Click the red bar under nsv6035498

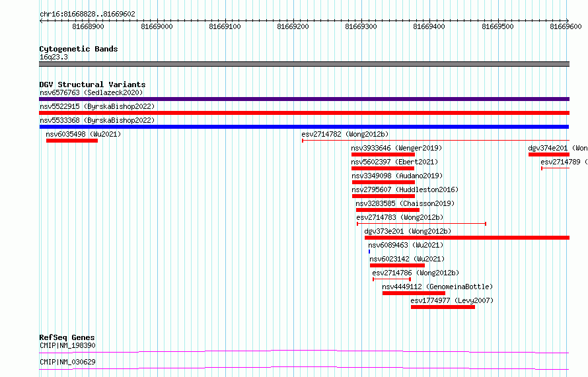click(x=72, y=141)
